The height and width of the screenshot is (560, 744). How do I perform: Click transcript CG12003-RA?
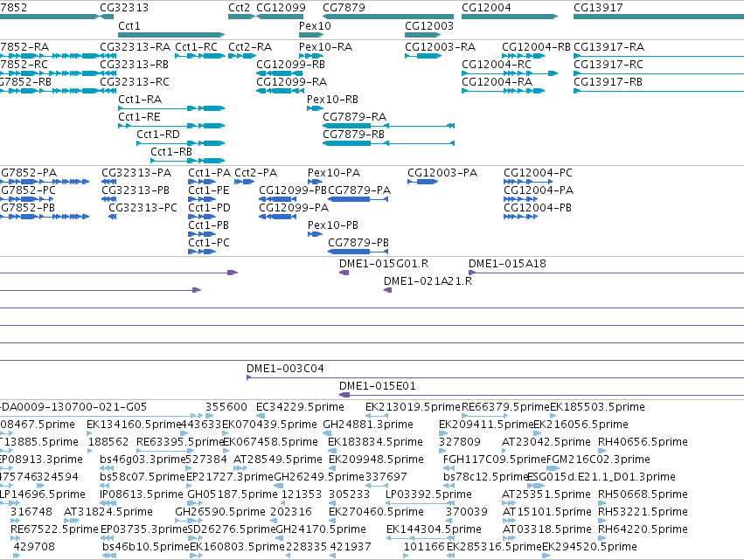[x=423, y=56]
